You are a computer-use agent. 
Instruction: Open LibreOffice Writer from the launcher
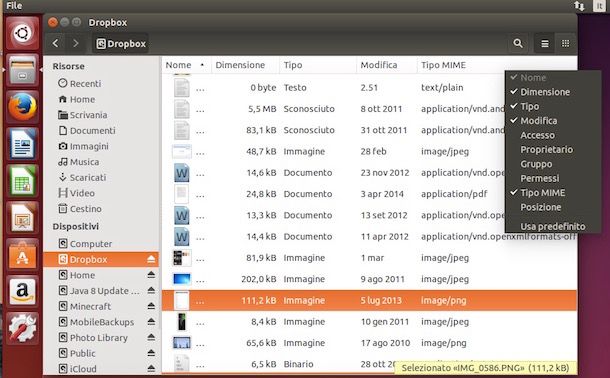pyautogui.click(x=22, y=144)
